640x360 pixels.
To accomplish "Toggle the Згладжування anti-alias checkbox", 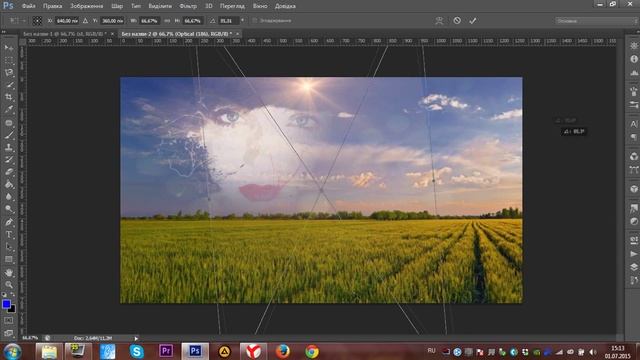I will [255, 20].
